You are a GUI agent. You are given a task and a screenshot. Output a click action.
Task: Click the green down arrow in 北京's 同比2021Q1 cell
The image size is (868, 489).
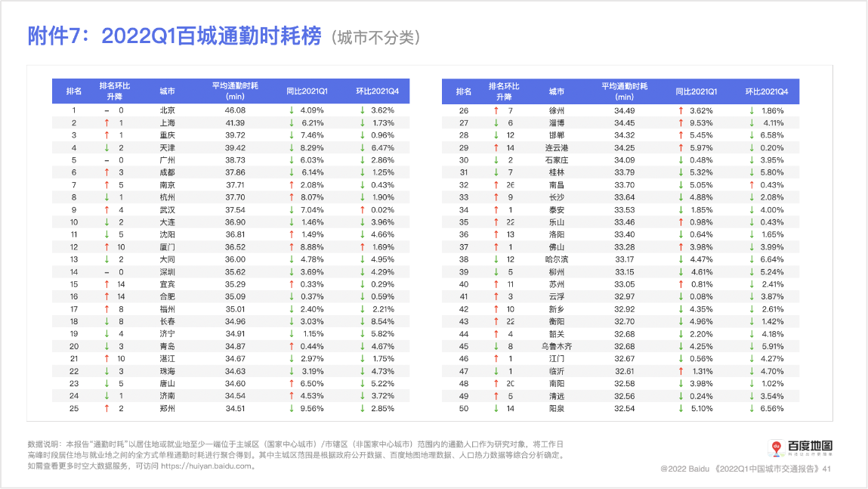(291, 110)
